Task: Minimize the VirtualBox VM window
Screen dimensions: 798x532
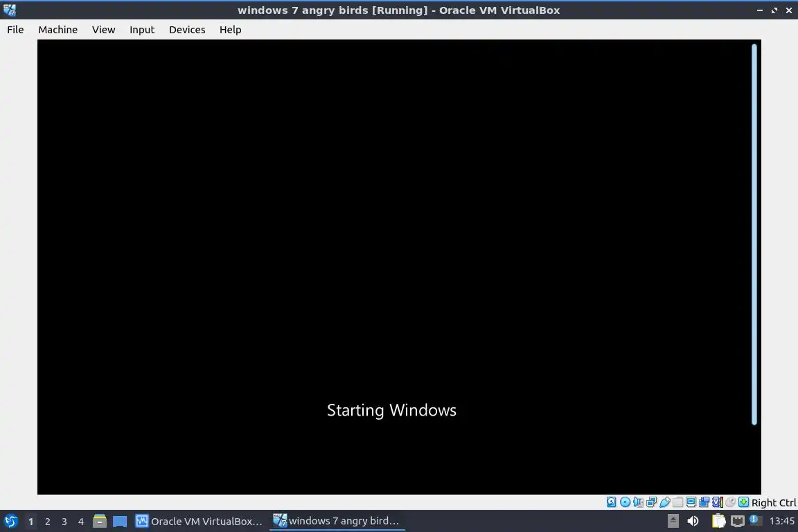Action: pyautogui.click(x=760, y=10)
